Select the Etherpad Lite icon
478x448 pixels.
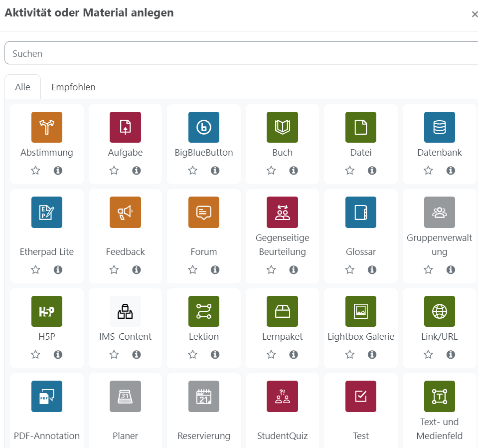pyautogui.click(x=47, y=212)
